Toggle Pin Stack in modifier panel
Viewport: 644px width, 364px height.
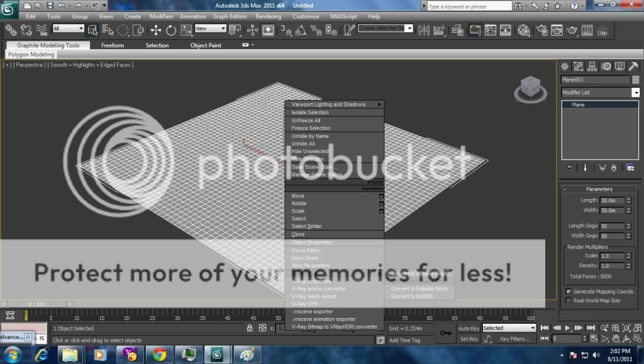(x=569, y=168)
